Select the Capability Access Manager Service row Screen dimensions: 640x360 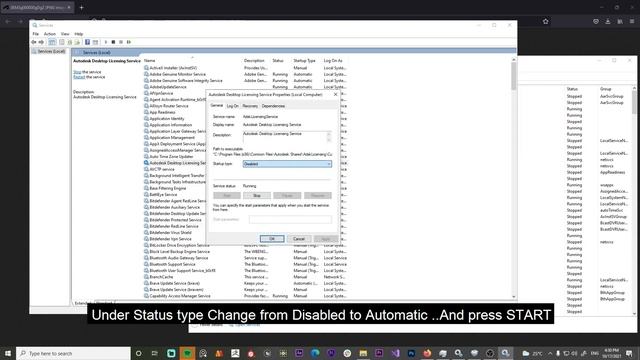point(245,296)
